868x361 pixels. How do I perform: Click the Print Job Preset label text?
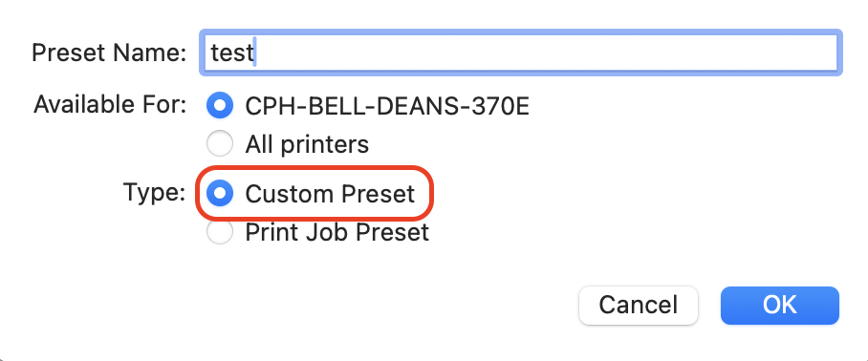[x=337, y=232]
